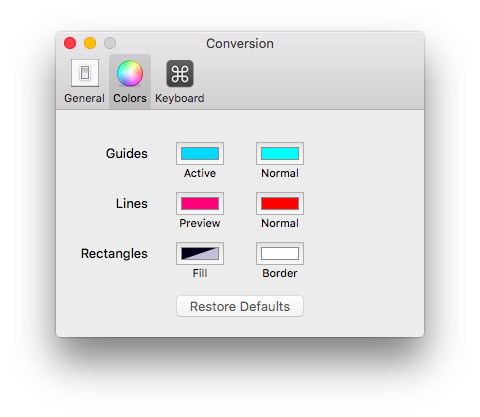Screen dimensions: 480x417
Task: Click the grayed-out zoom window button
Action: click(x=110, y=43)
